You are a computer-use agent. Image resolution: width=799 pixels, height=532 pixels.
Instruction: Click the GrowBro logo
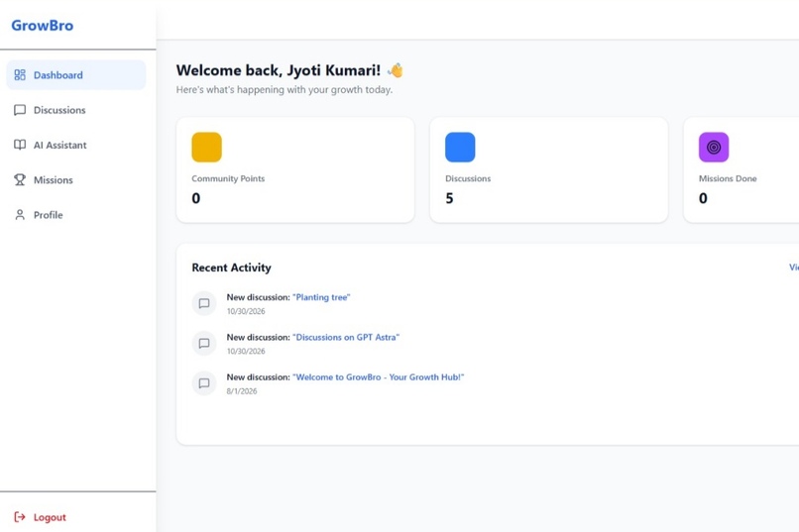(x=43, y=26)
